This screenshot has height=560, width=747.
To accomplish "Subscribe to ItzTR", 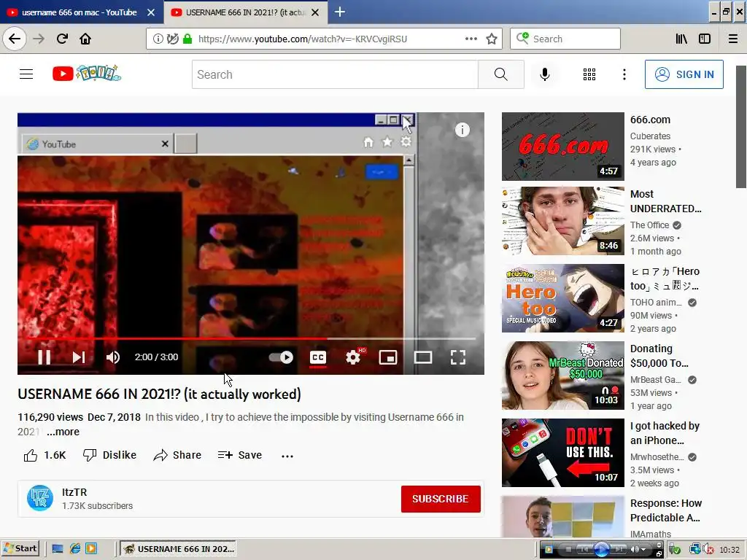I will [x=441, y=499].
